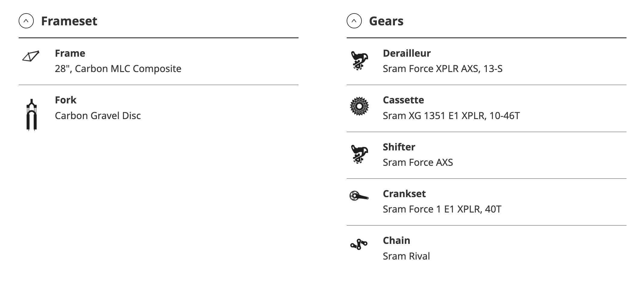Select the Frame spec label
Screen dimensions: 644x293
(x=70, y=53)
